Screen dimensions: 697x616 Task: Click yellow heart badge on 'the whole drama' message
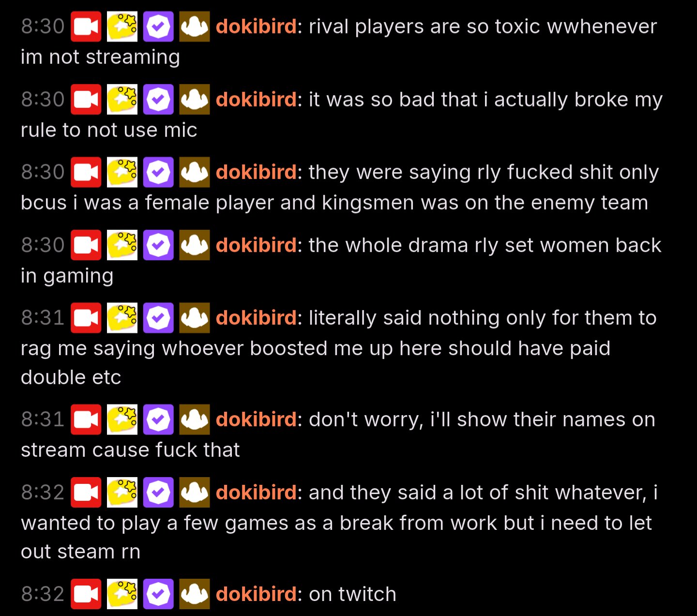tap(122, 245)
